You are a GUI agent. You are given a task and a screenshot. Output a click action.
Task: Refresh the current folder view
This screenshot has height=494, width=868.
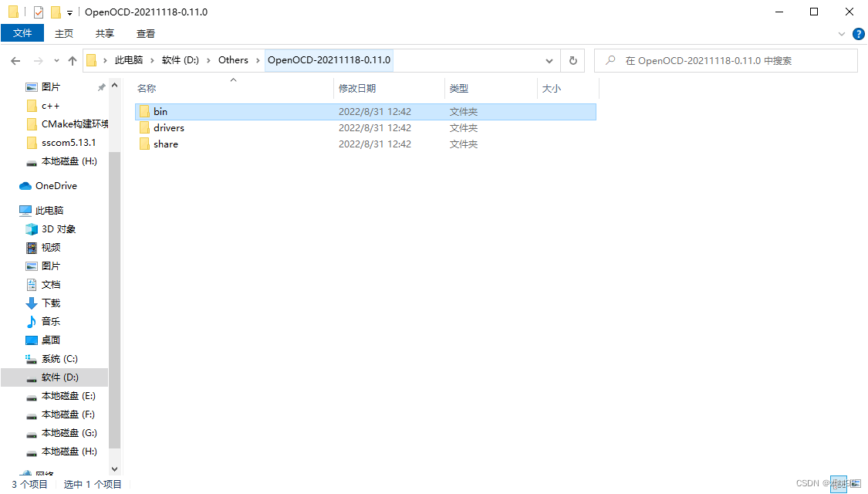click(573, 60)
